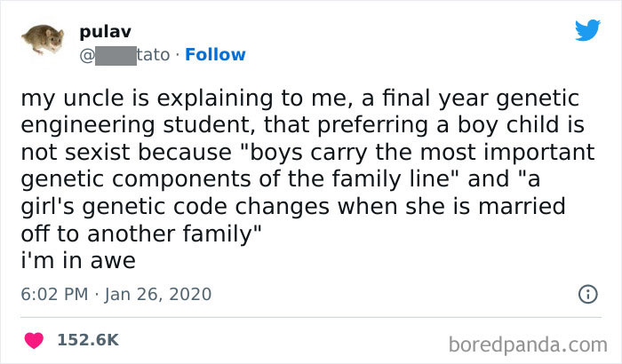Open the @…tato username handle

(114, 55)
